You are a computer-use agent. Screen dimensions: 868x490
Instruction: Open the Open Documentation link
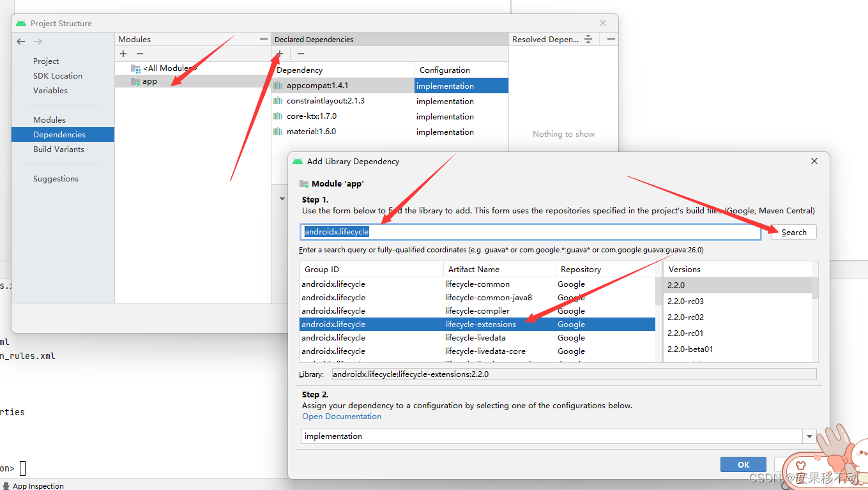341,416
